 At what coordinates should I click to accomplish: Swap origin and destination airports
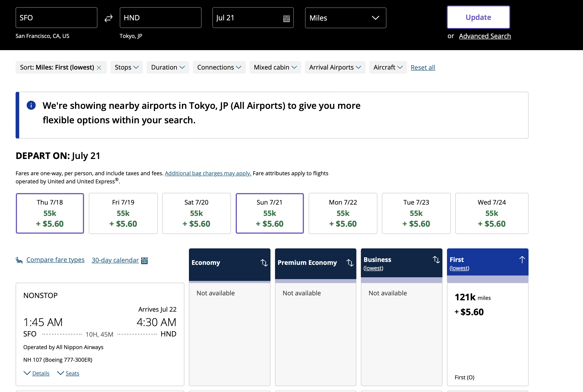108,18
